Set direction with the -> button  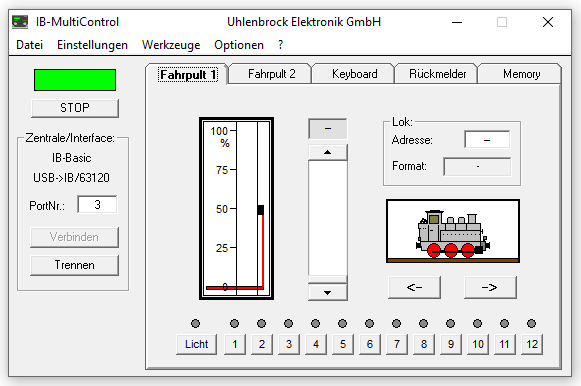point(490,287)
